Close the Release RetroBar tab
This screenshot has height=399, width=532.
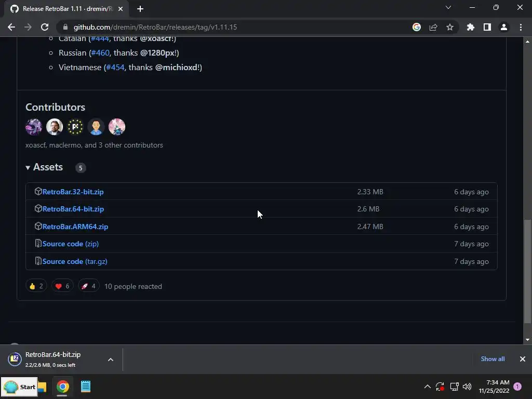click(x=121, y=9)
